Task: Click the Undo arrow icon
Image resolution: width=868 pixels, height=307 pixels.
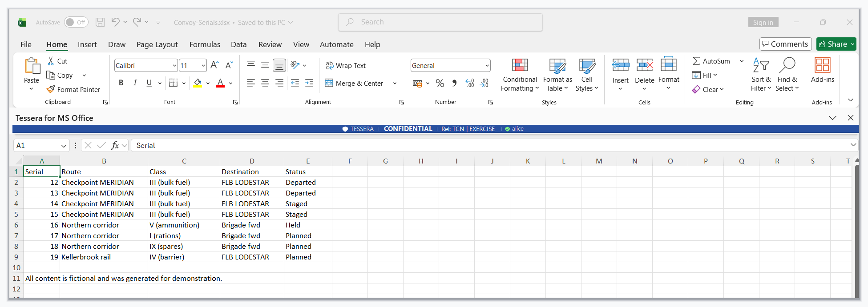Action: point(115,22)
